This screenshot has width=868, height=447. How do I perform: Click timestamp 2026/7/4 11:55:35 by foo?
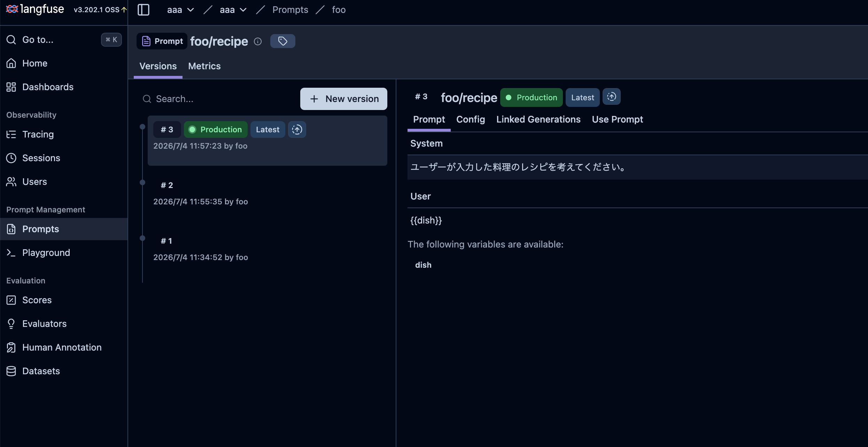point(201,202)
